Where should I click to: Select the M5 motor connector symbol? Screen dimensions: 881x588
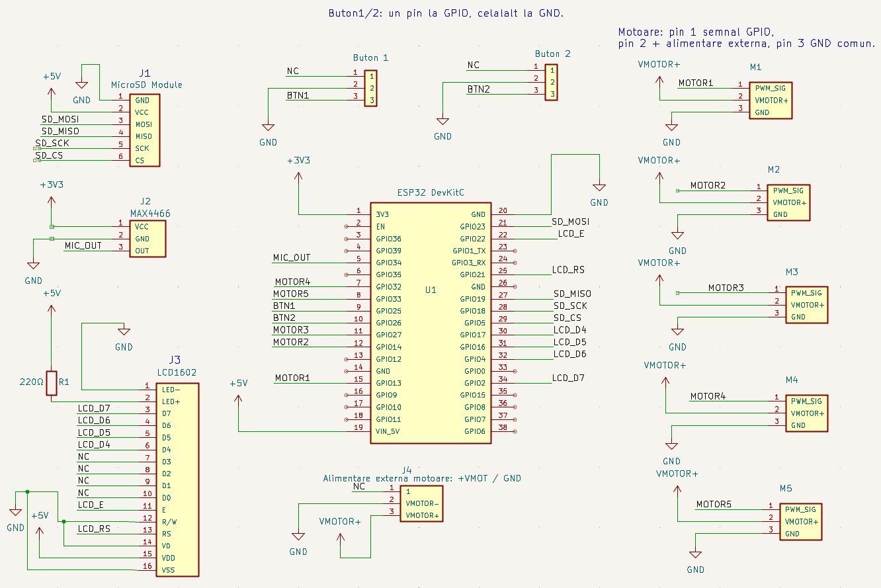pyautogui.click(x=800, y=522)
